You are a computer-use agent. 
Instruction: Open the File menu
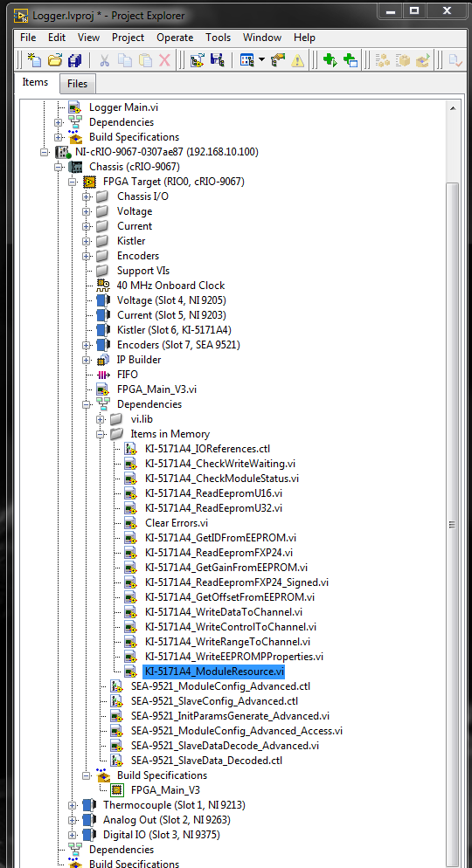pos(28,38)
